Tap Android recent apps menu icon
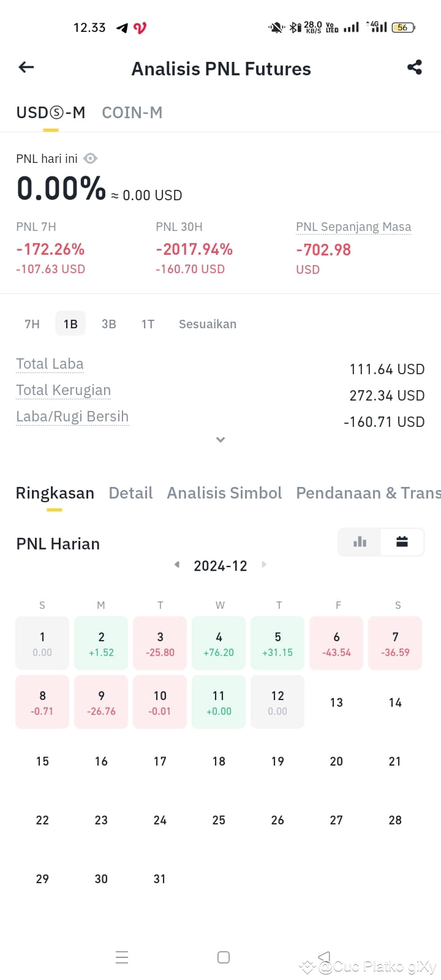441x980 pixels. (122, 957)
